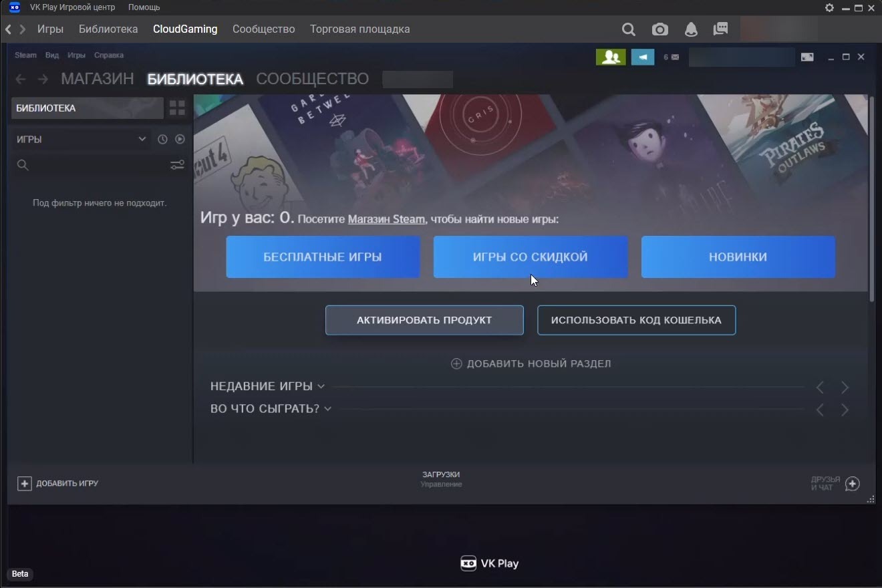Click НОВИНКИ button
The width and height of the screenshot is (882, 588).
click(738, 257)
